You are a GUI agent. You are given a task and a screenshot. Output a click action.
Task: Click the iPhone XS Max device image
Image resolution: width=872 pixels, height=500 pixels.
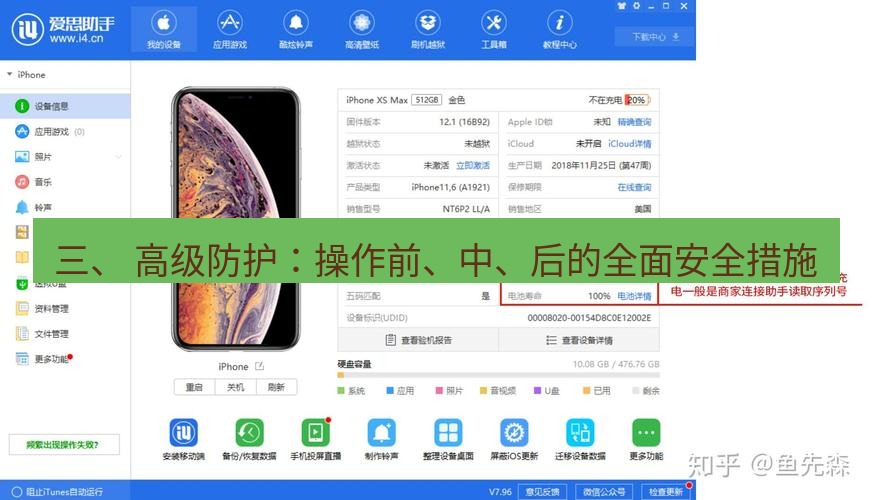(236, 219)
